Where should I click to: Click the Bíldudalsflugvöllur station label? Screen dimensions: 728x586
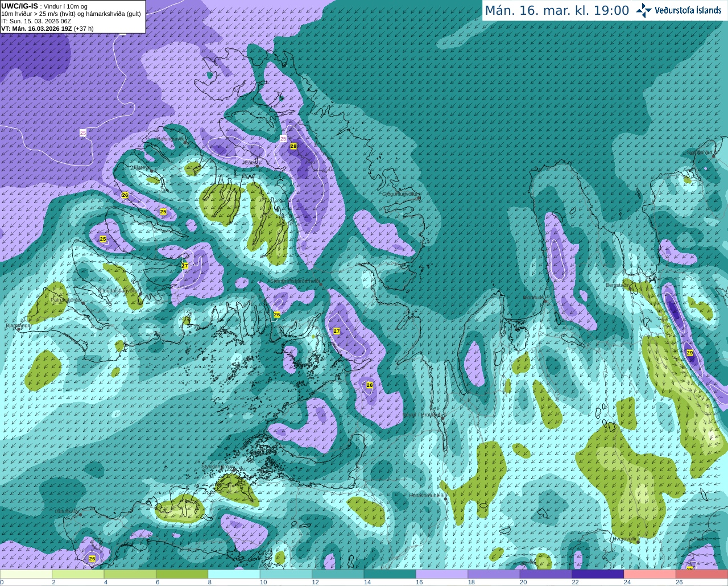(118, 290)
